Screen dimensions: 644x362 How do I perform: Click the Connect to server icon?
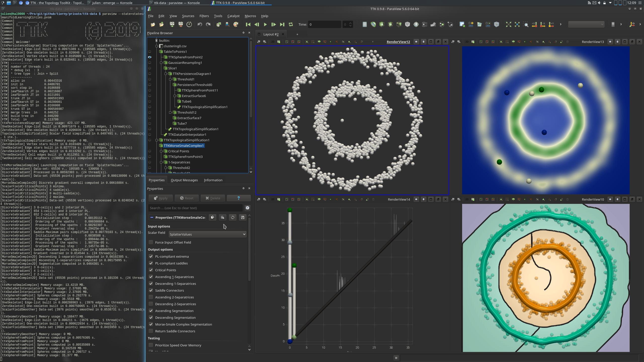click(x=172, y=24)
